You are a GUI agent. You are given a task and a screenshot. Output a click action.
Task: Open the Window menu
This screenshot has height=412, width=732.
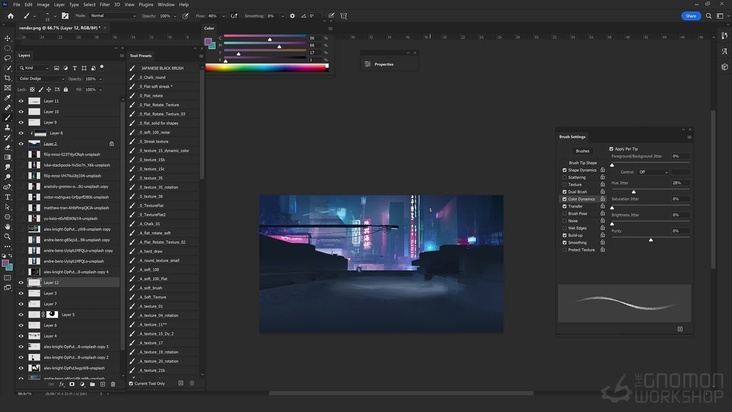[166, 4]
